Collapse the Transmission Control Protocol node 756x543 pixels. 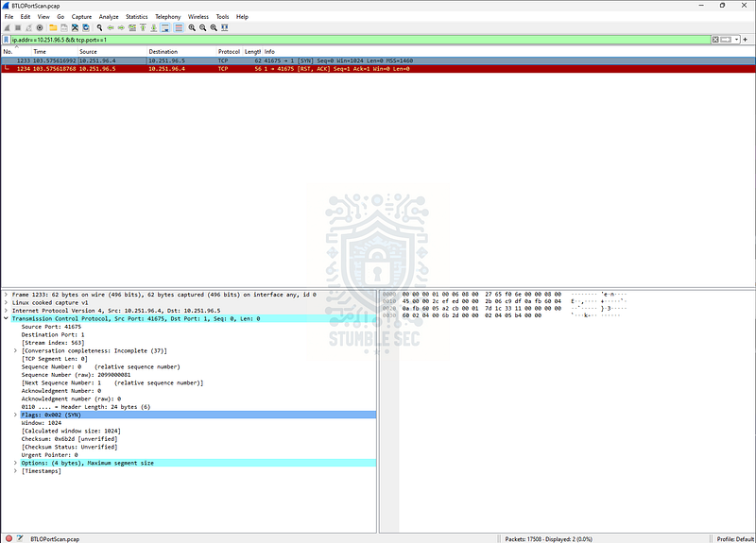click(x=6, y=318)
